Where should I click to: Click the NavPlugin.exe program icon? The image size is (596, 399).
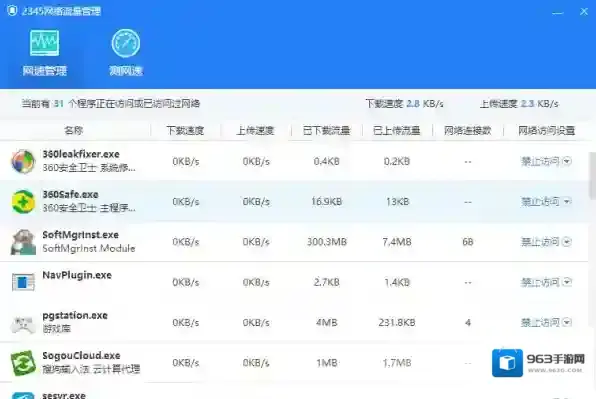click(x=23, y=282)
